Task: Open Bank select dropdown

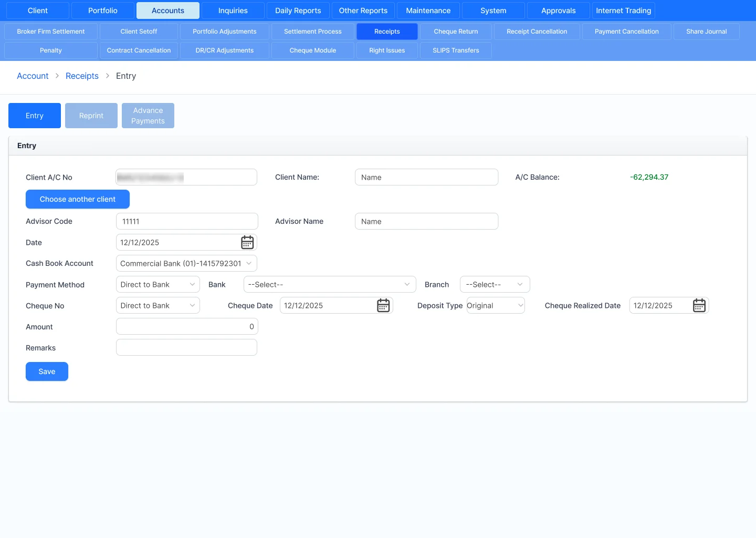Action: pos(330,284)
